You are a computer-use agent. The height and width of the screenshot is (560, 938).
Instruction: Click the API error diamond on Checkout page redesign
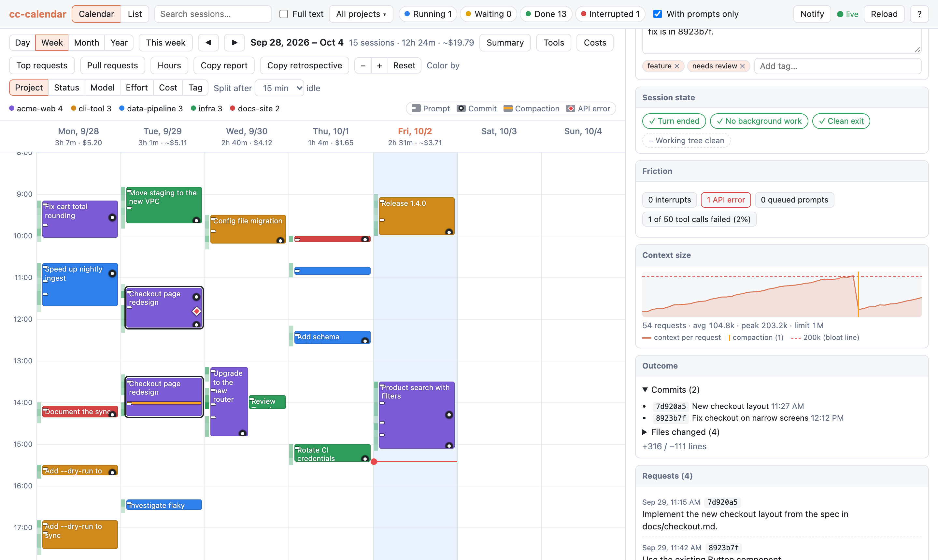pyautogui.click(x=196, y=311)
